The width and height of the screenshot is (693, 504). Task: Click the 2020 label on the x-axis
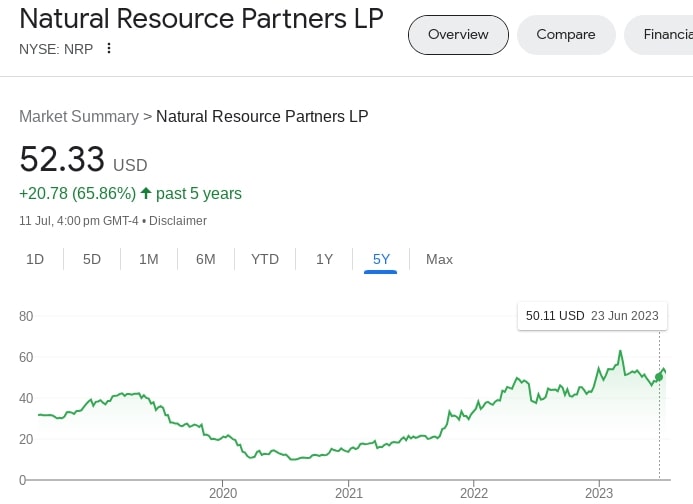click(x=223, y=493)
